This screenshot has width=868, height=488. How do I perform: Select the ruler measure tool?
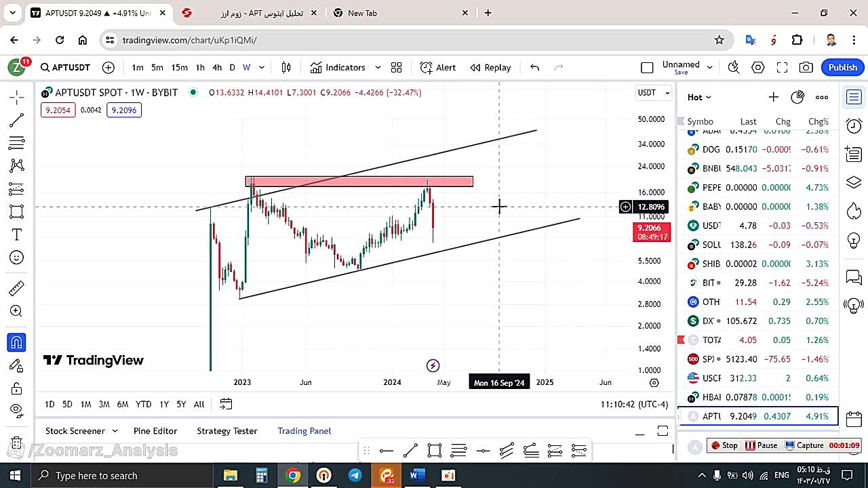point(17,289)
